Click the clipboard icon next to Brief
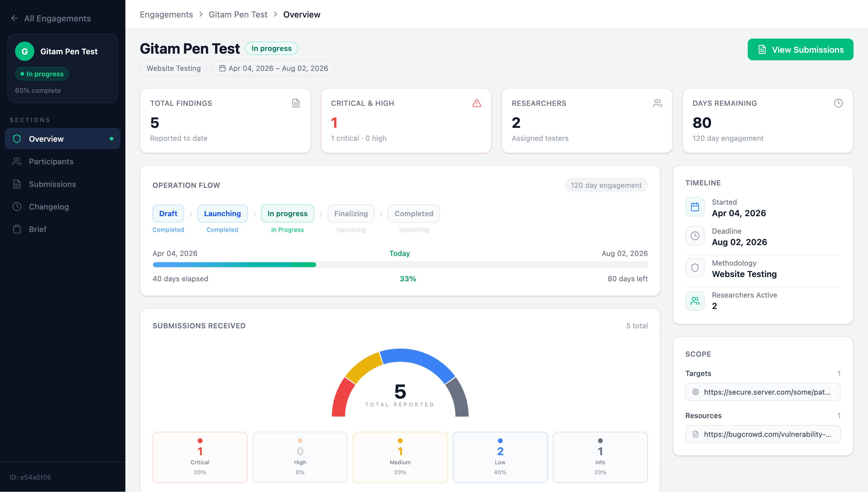 coord(17,229)
